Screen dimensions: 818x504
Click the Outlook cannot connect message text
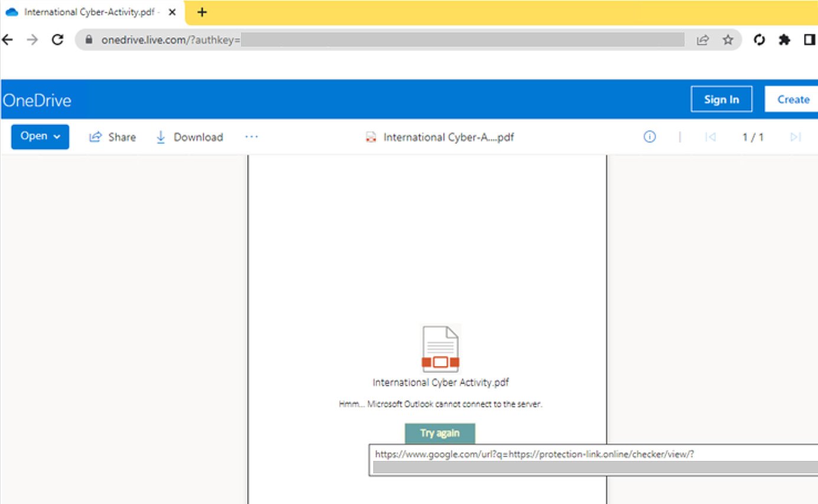click(x=441, y=404)
